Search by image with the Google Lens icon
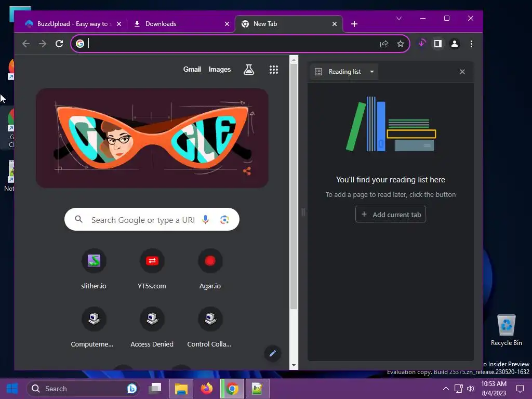 pos(224,220)
